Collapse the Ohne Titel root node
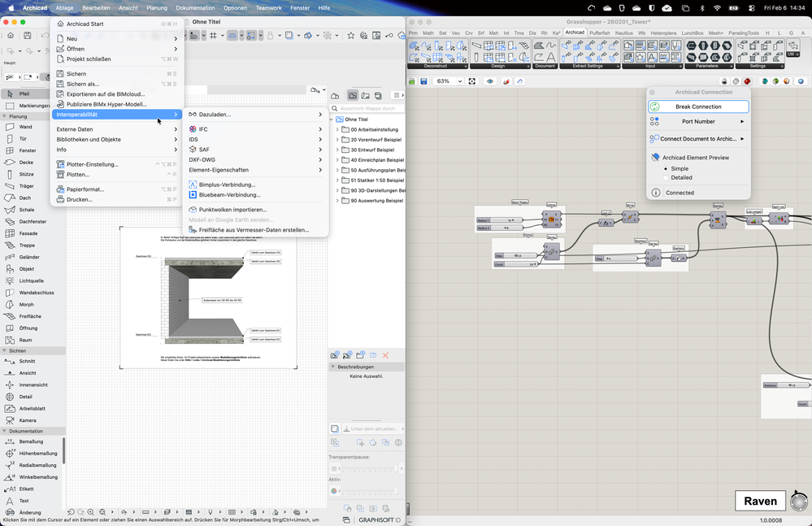Viewport: 812px width, 526px height. coord(332,119)
